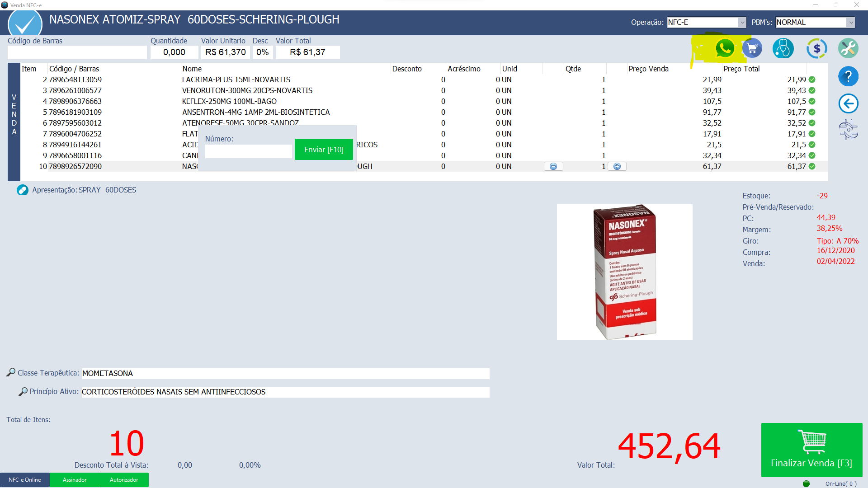The image size is (868, 488).
Task: Click the large checkmark logo icon
Action: (25, 23)
